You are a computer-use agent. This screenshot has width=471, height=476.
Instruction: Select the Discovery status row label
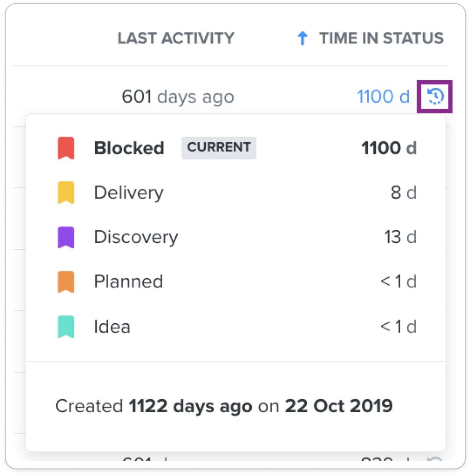(x=136, y=237)
